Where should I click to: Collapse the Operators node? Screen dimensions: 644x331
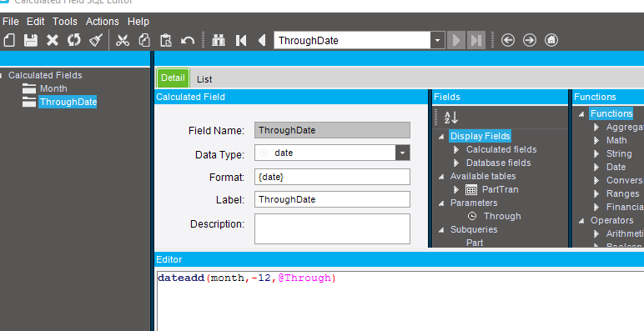coord(581,221)
